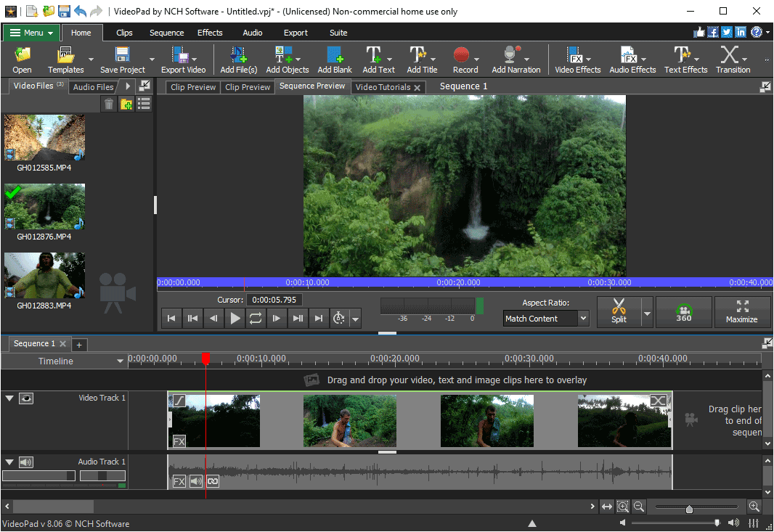Open Audio Effects

pos(632,60)
